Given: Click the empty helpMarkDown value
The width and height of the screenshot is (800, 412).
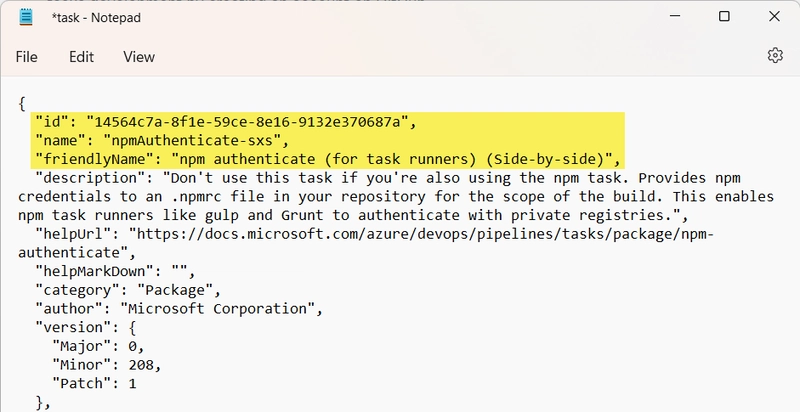Looking at the screenshot, I should click(x=179, y=272).
